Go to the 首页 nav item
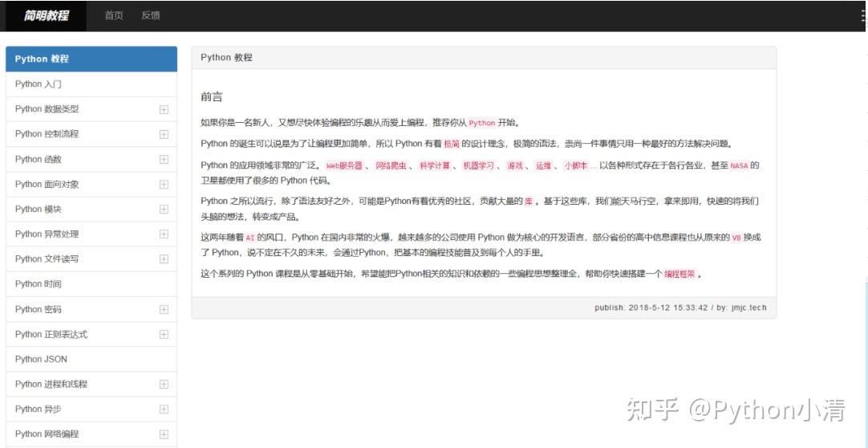Screen dimensions: 868x448 [x=114, y=15]
